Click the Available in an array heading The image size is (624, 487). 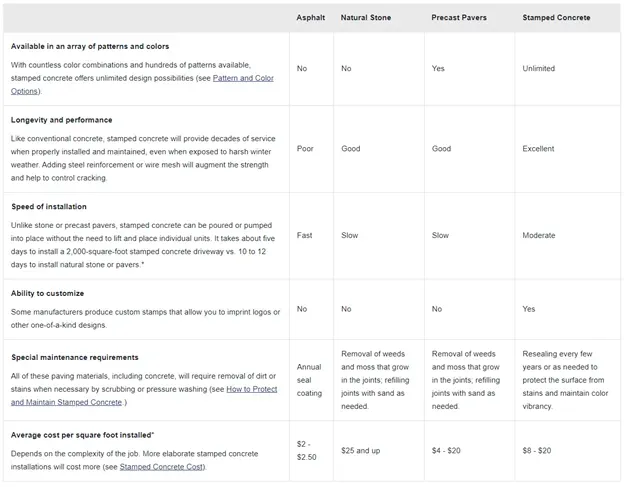(x=90, y=46)
